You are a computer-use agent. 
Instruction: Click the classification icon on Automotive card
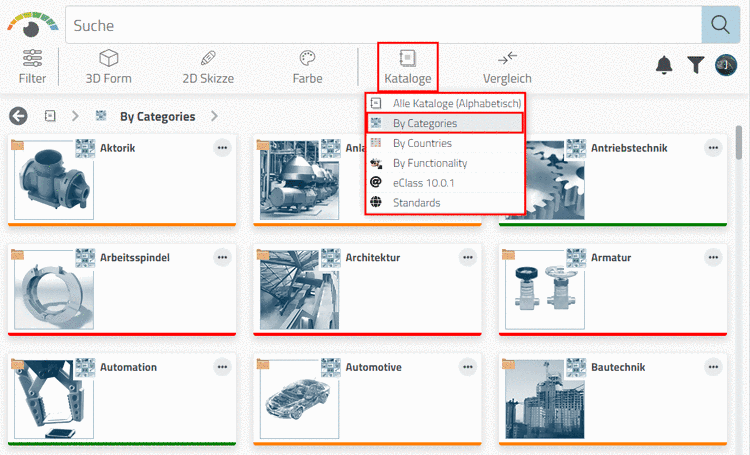pos(331,367)
